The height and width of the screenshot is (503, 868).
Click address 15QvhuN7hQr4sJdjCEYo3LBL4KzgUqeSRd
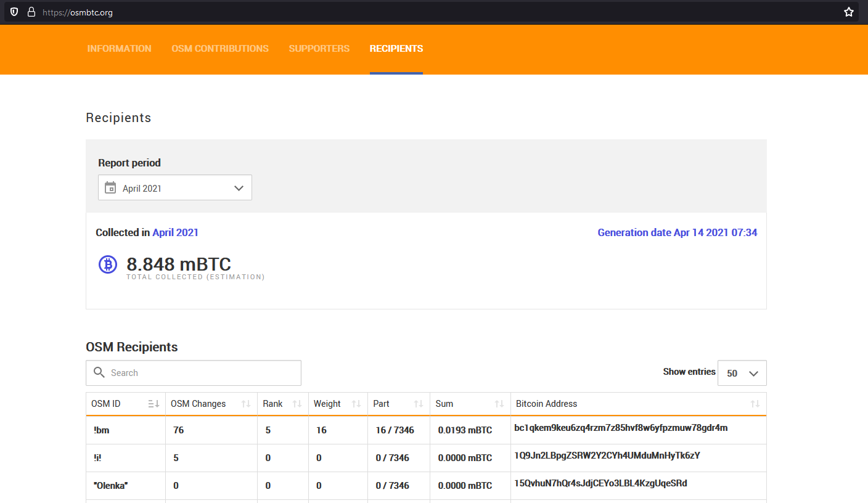click(x=600, y=483)
